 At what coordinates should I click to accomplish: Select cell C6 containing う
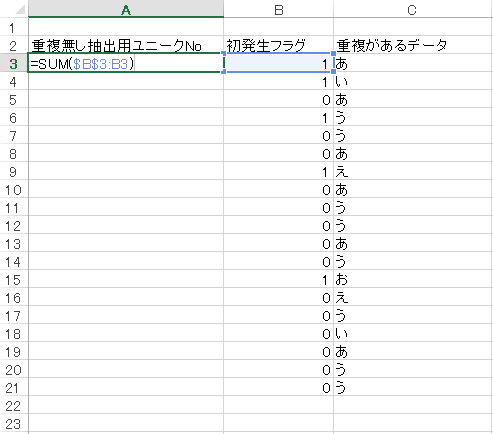click(x=413, y=117)
